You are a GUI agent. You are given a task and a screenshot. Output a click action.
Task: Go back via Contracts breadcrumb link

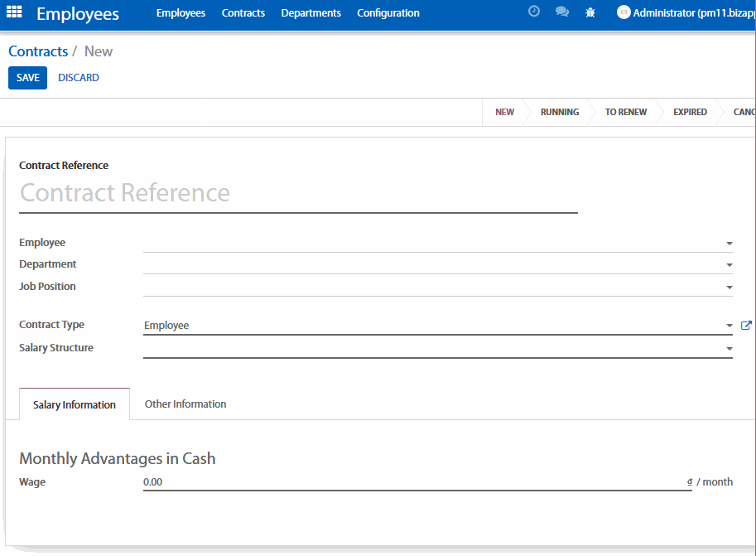(38, 51)
